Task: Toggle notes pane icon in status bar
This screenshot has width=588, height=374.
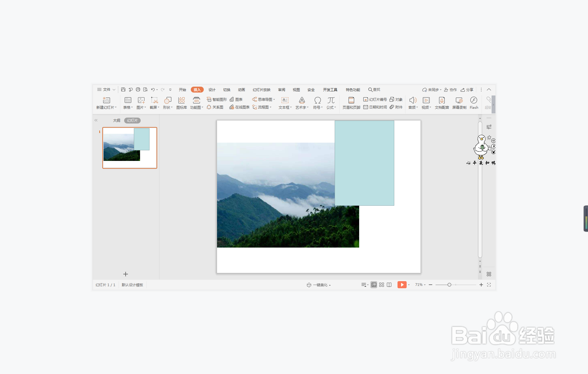Action: coord(364,285)
